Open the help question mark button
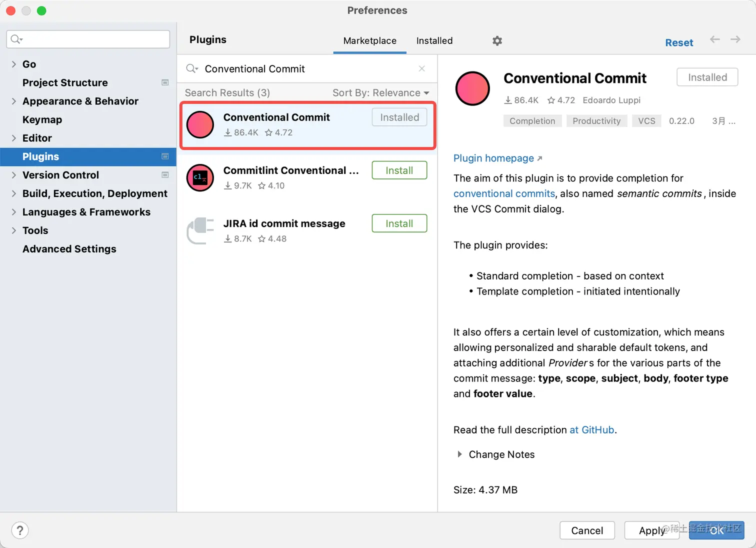Image resolution: width=756 pixels, height=548 pixels. pos(20,530)
